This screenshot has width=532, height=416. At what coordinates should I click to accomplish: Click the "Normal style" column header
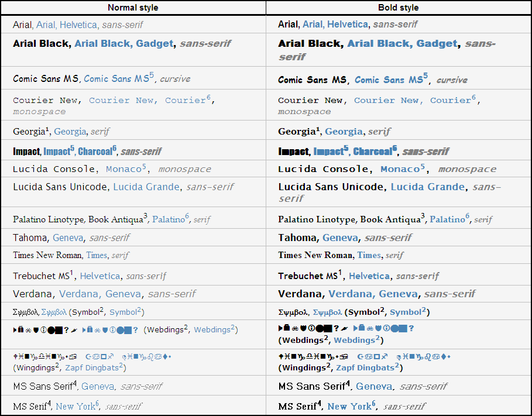[x=133, y=8]
